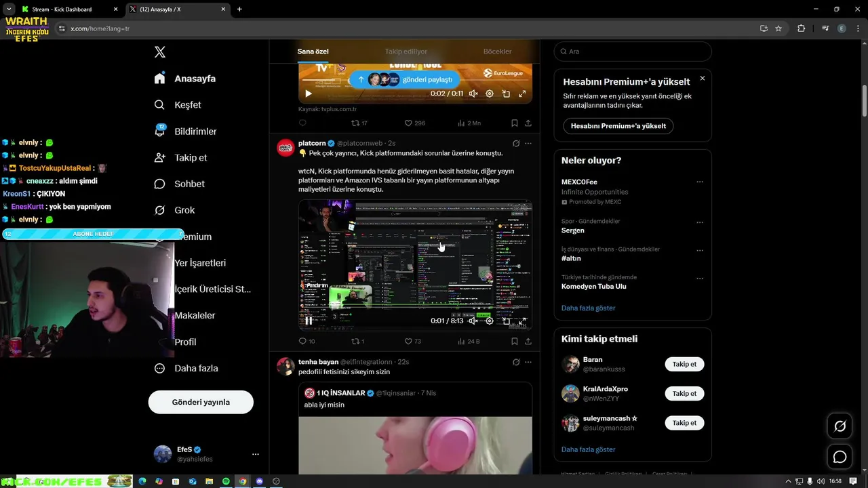Viewport: 868px width, 488px height.
Task: Play the EuroLeague video
Action: coord(309,94)
